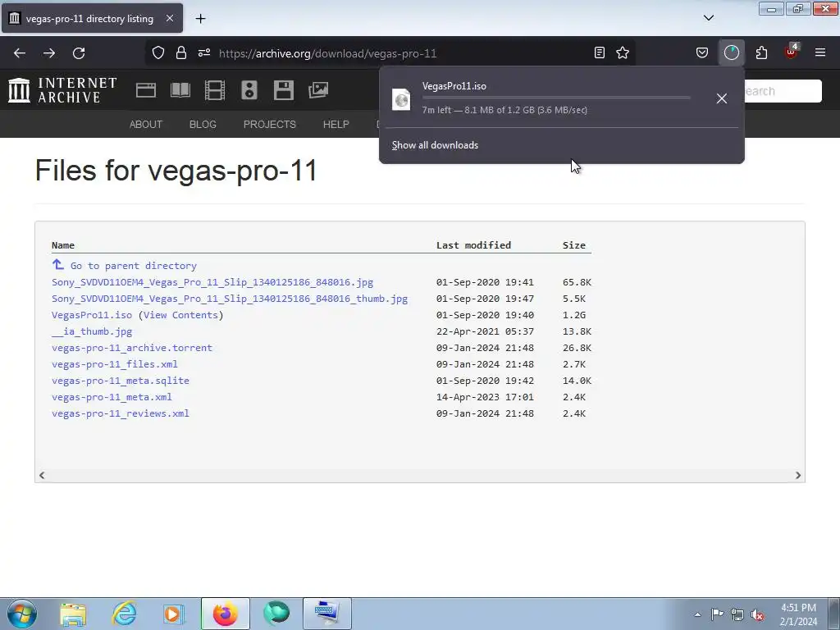Screen dimensions: 840x630
Task: Open the taskbar clock showing 4:51 PM
Action: pos(798,614)
